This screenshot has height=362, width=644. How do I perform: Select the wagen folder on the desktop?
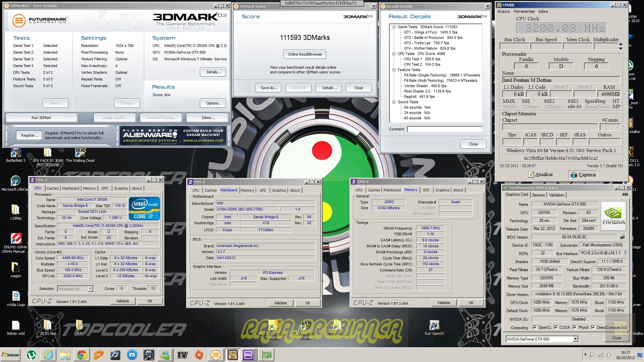point(15,270)
